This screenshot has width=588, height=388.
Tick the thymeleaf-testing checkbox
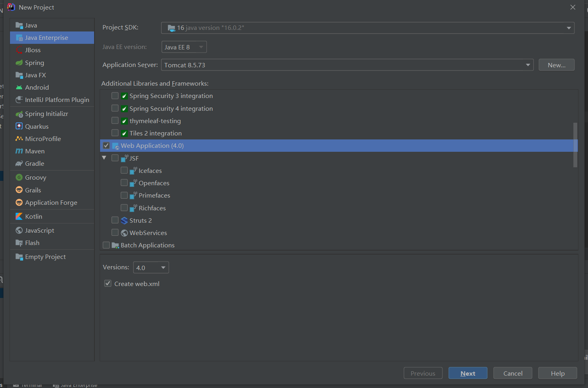pos(115,121)
